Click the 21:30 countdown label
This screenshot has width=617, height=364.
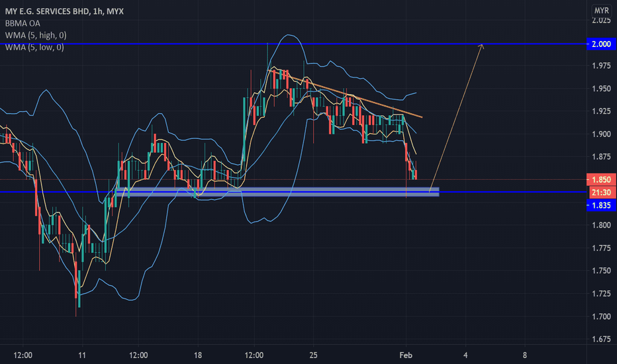pos(602,193)
